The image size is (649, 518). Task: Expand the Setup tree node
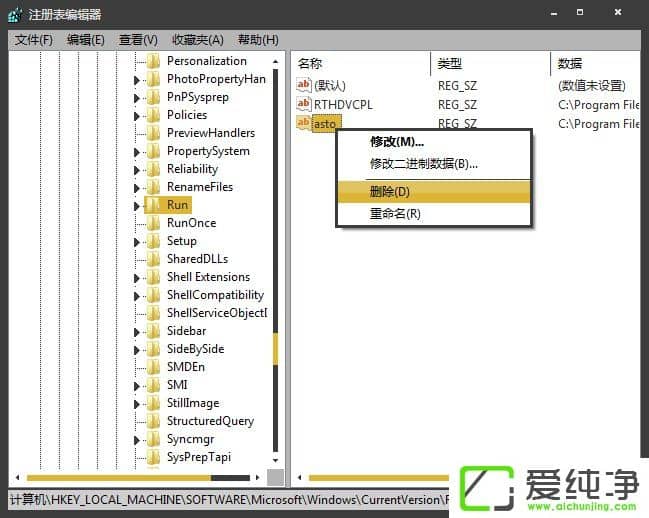tap(137, 242)
